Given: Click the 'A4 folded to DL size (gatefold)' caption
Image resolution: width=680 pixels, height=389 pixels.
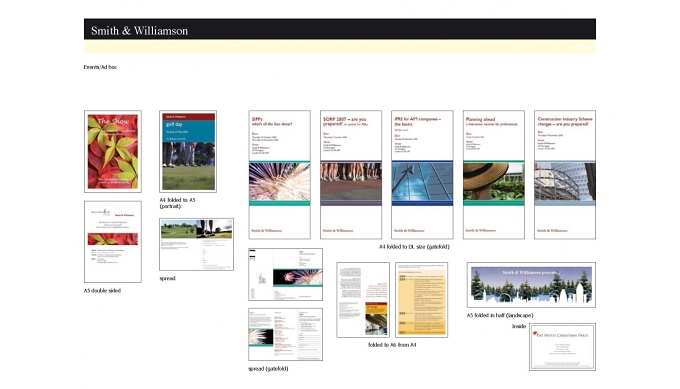Looking at the screenshot, I should [414, 247].
